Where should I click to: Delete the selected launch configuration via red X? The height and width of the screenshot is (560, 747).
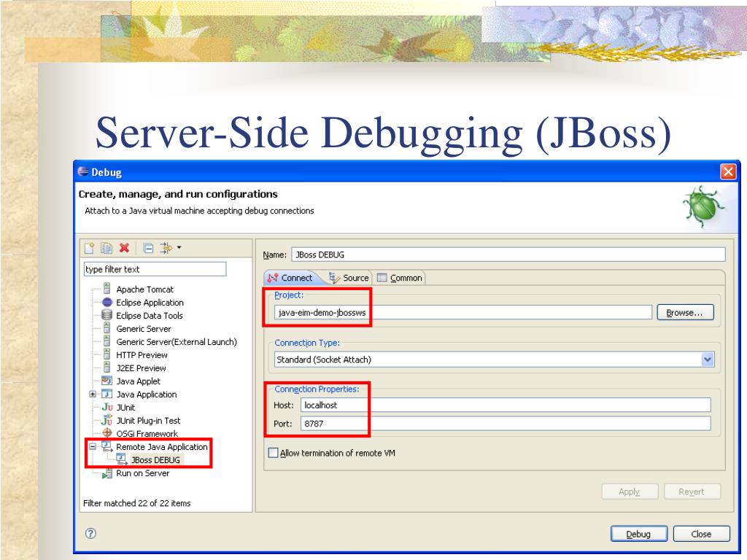pyautogui.click(x=124, y=248)
